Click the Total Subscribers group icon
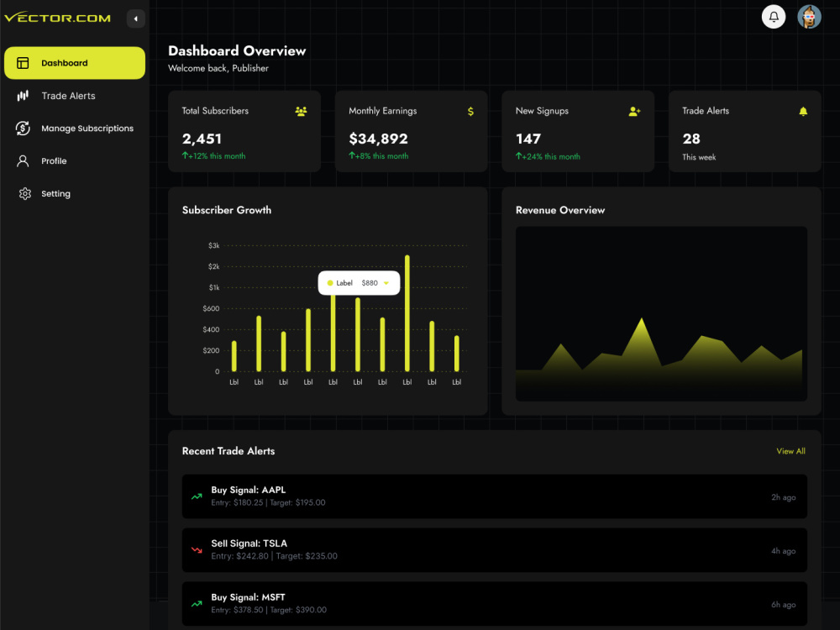840x630 pixels. pos(301,112)
